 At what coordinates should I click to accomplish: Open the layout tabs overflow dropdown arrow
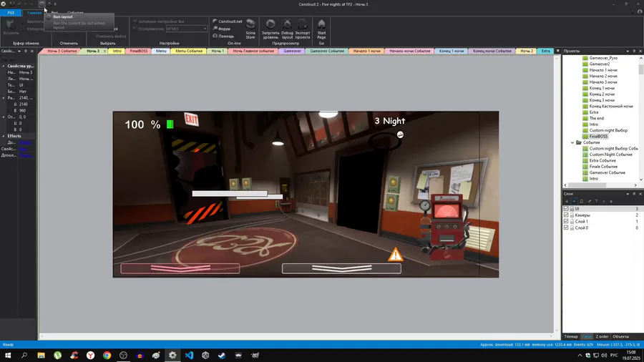[557, 51]
